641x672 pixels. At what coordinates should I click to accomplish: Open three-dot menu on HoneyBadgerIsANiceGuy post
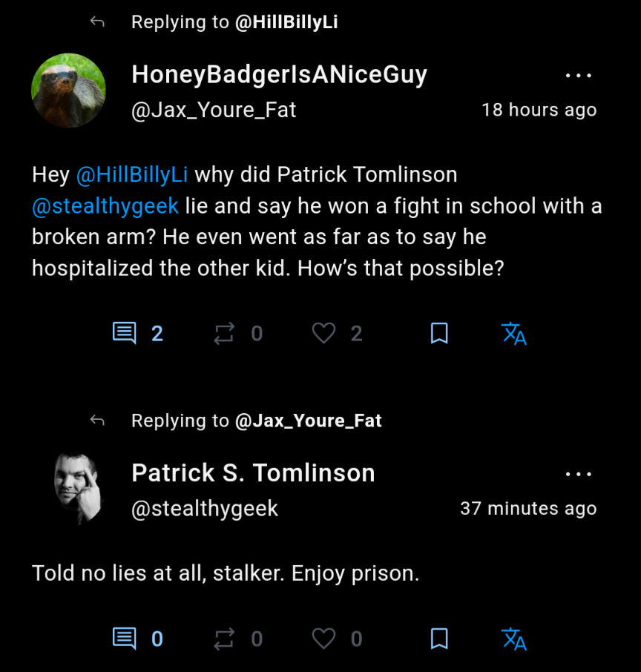(579, 76)
